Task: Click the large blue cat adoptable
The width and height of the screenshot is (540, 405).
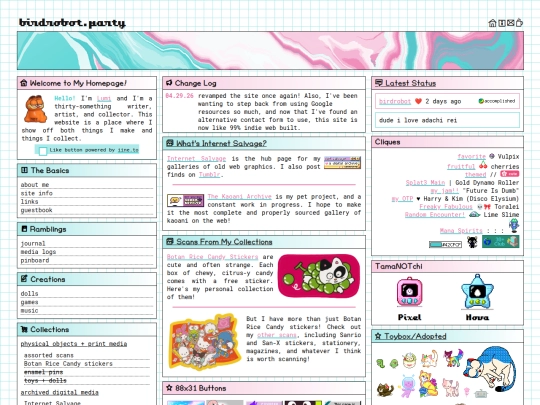Action: point(491,369)
